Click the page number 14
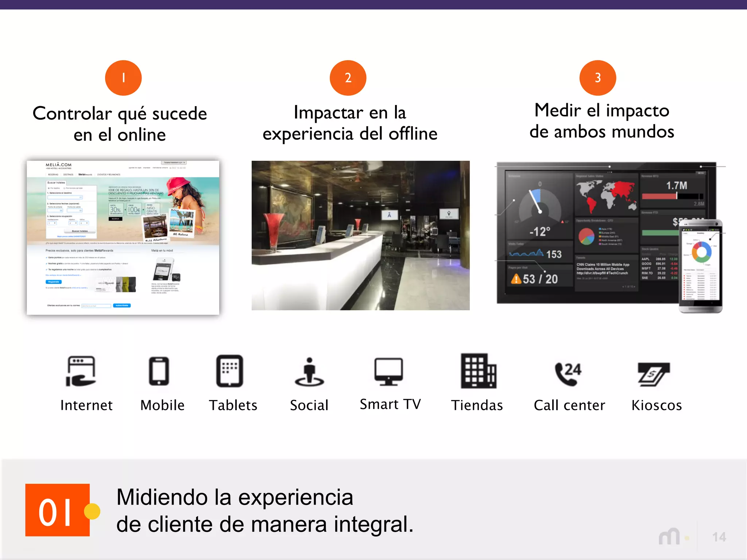The width and height of the screenshot is (747, 560). 719,537
